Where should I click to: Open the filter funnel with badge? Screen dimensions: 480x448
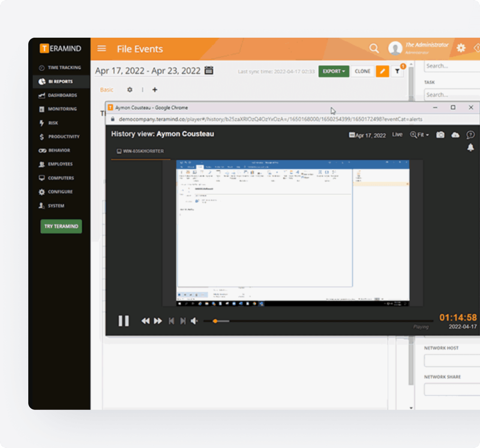click(x=397, y=72)
